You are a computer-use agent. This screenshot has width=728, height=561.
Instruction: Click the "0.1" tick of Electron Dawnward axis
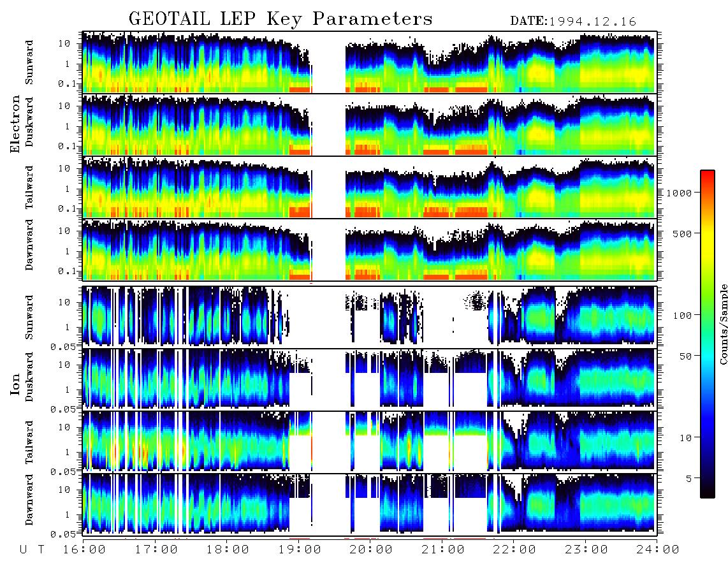pos(68,271)
